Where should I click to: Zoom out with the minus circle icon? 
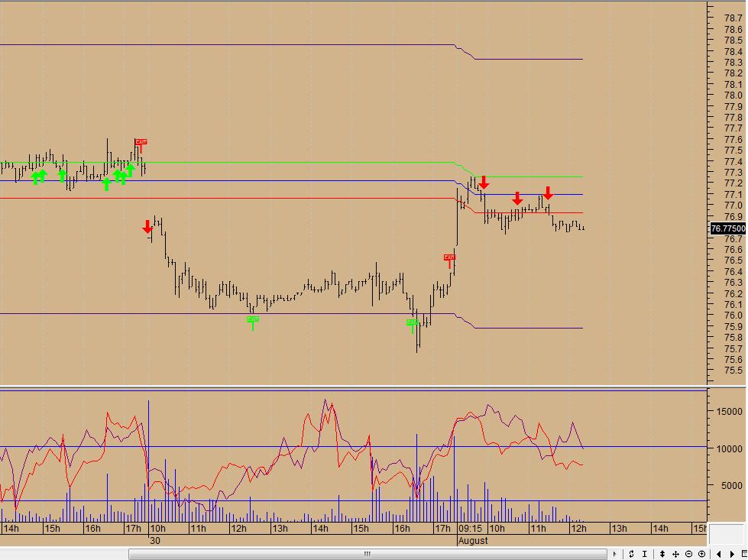tap(688, 554)
